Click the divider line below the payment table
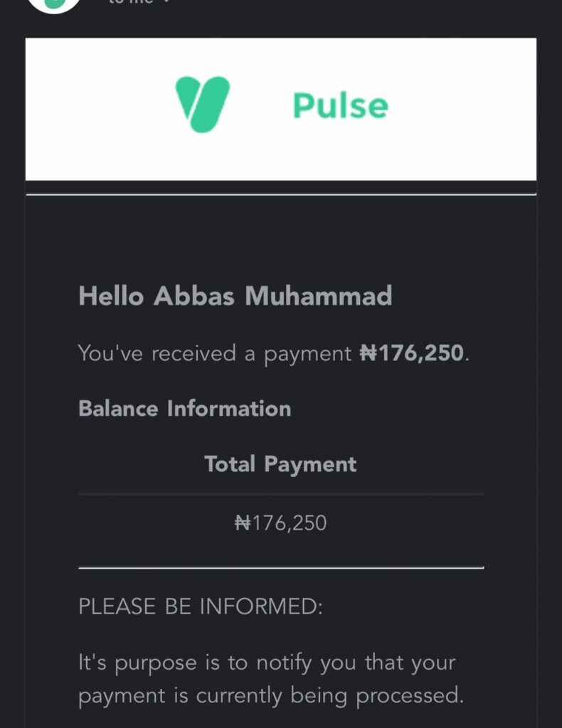 tap(281, 567)
